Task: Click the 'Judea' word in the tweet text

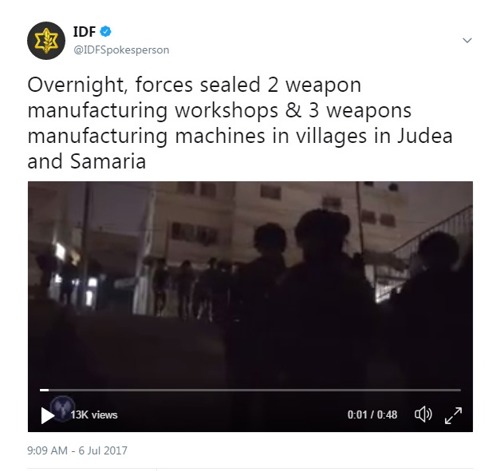Action: (x=425, y=136)
